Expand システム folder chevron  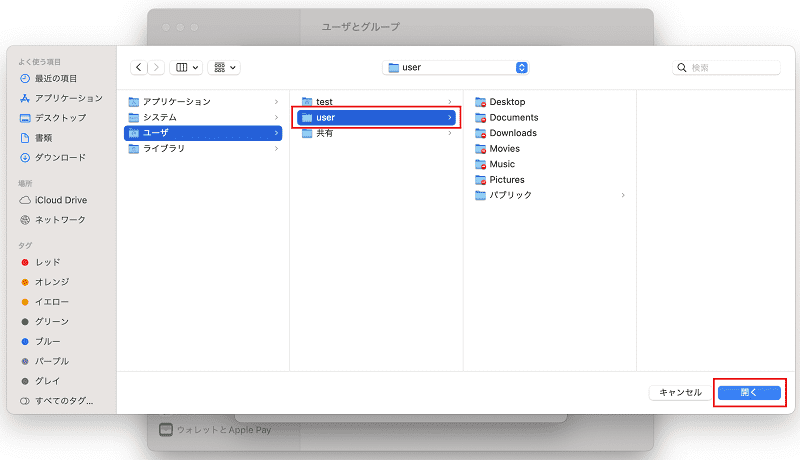point(277,117)
